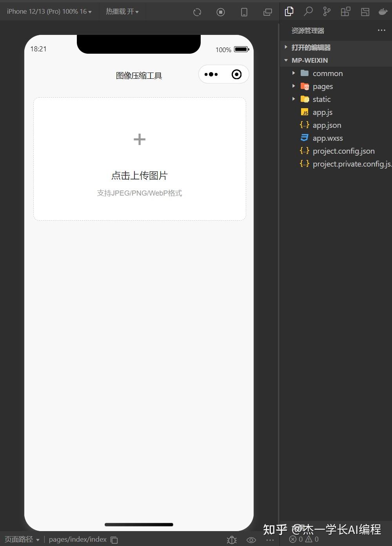This screenshot has width=392, height=546.
Task: Expand the static folder
Action: (x=336, y=99)
